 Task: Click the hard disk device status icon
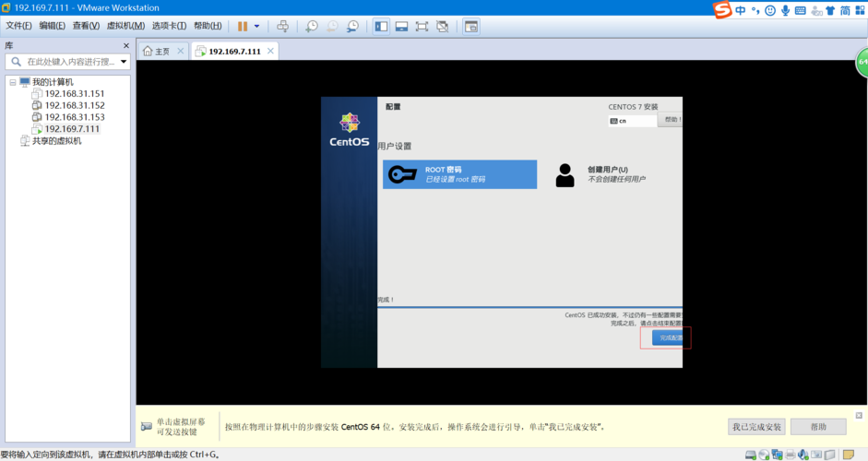click(750, 455)
